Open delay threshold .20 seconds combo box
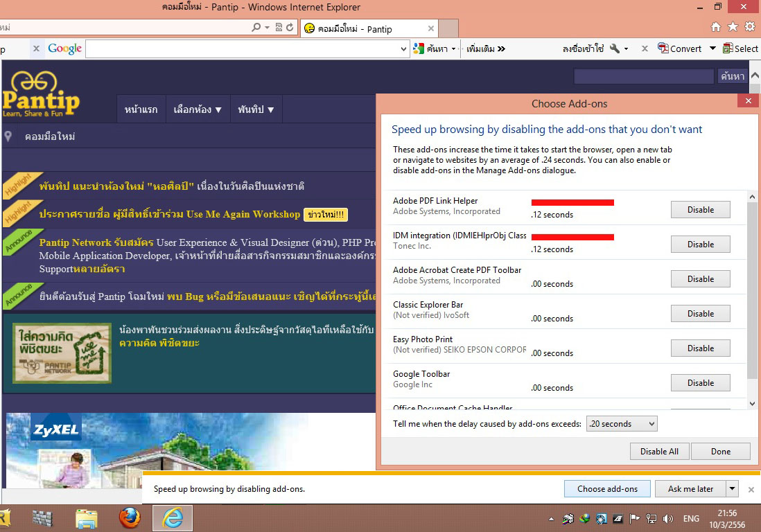 click(622, 424)
